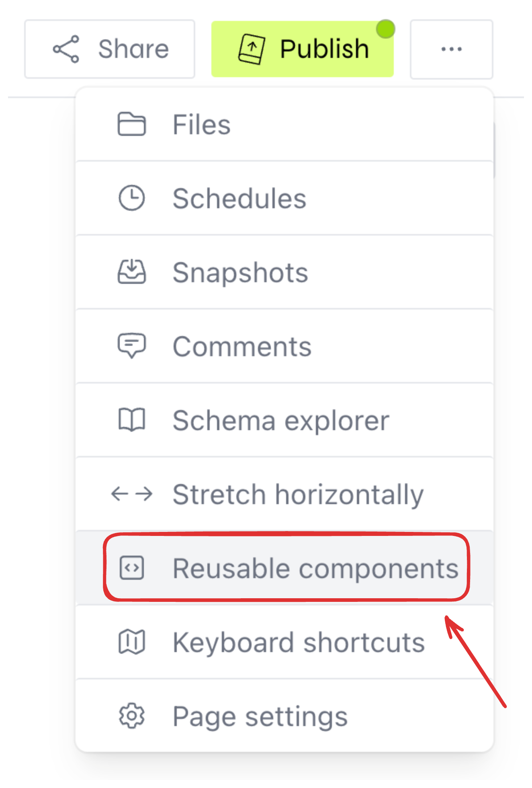Click the Snapshots download icon

[x=131, y=272]
